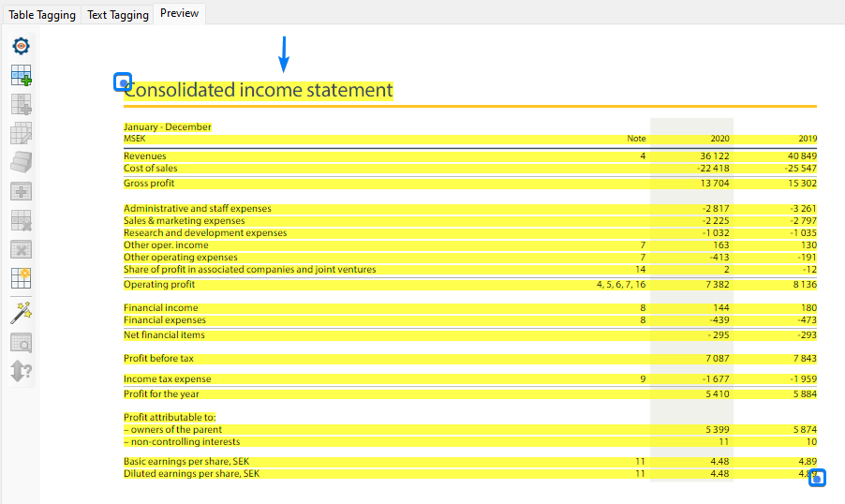The image size is (845, 504).
Task: Click the grayed stacked steps icon
Action: [x=21, y=162]
